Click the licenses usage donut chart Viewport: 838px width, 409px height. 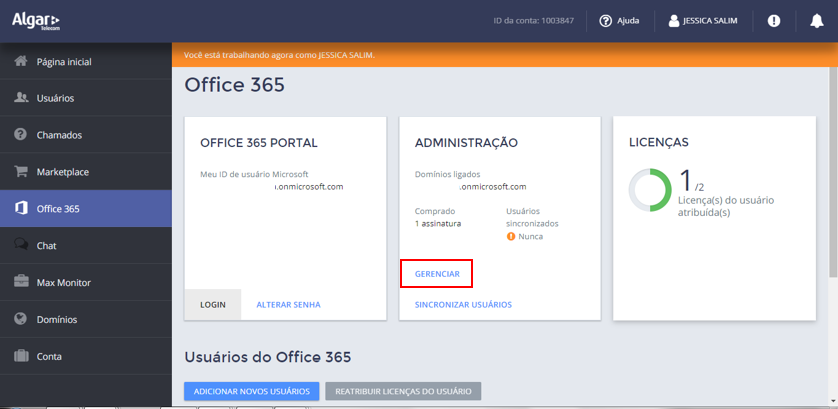[x=649, y=189]
